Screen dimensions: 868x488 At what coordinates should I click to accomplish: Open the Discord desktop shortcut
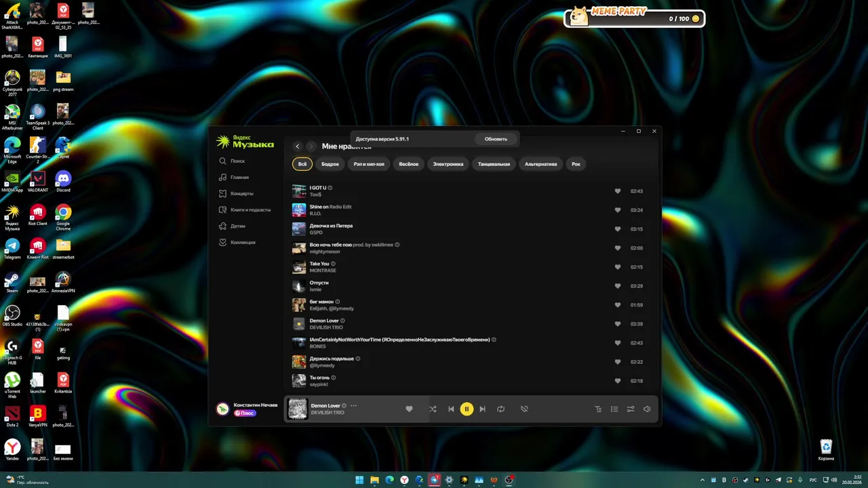pyautogui.click(x=63, y=182)
